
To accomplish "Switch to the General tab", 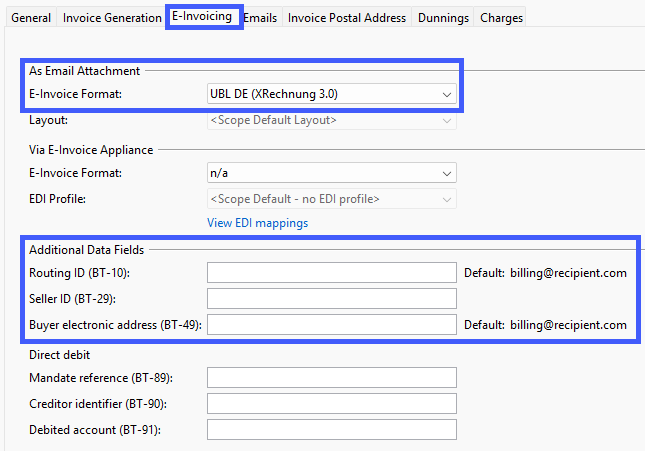I will (x=30, y=18).
